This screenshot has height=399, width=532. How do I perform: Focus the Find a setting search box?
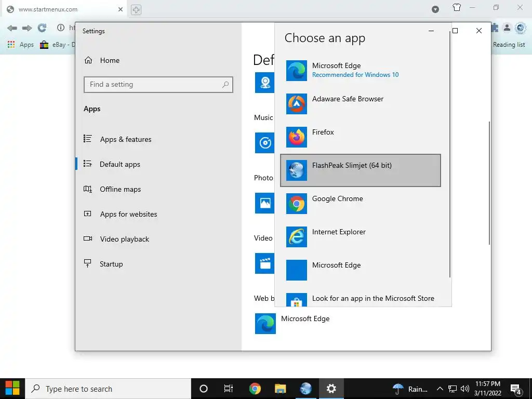click(158, 85)
